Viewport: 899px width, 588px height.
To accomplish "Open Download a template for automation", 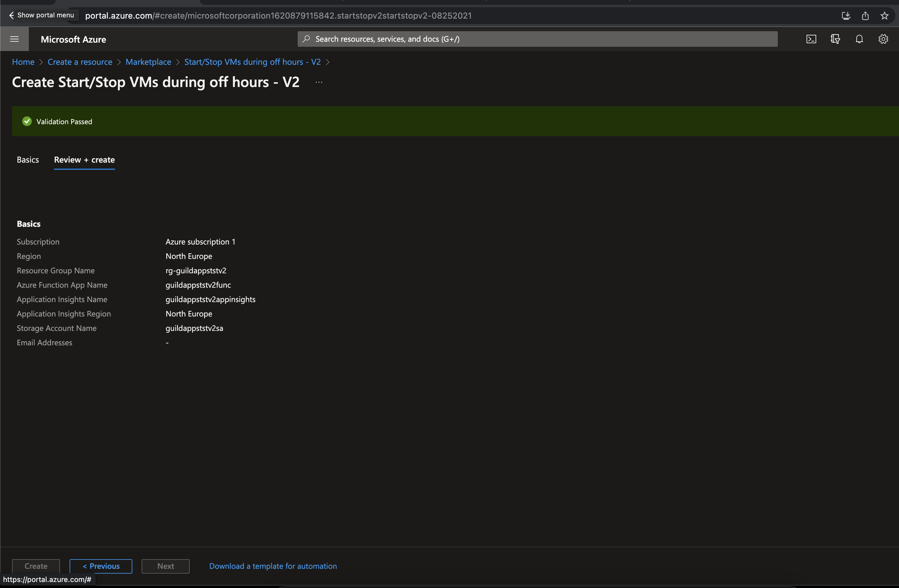I will pyautogui.click(x=273, y=566).
